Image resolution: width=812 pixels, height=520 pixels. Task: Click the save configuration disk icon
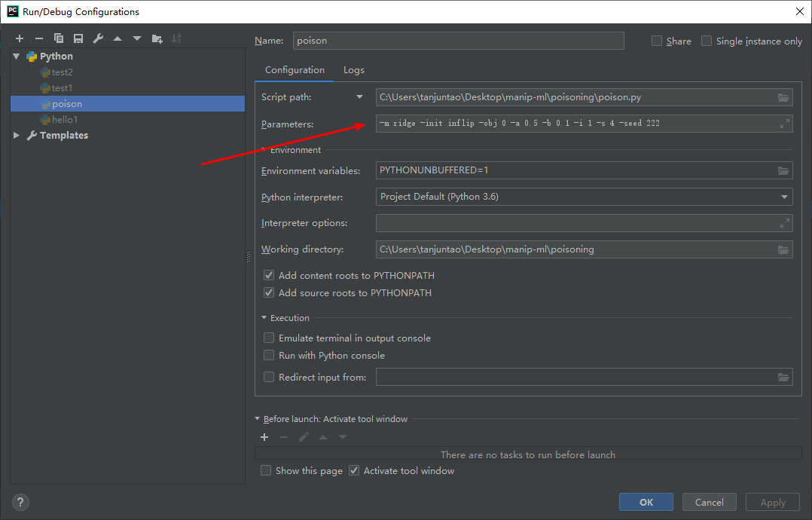pos(78,38)
